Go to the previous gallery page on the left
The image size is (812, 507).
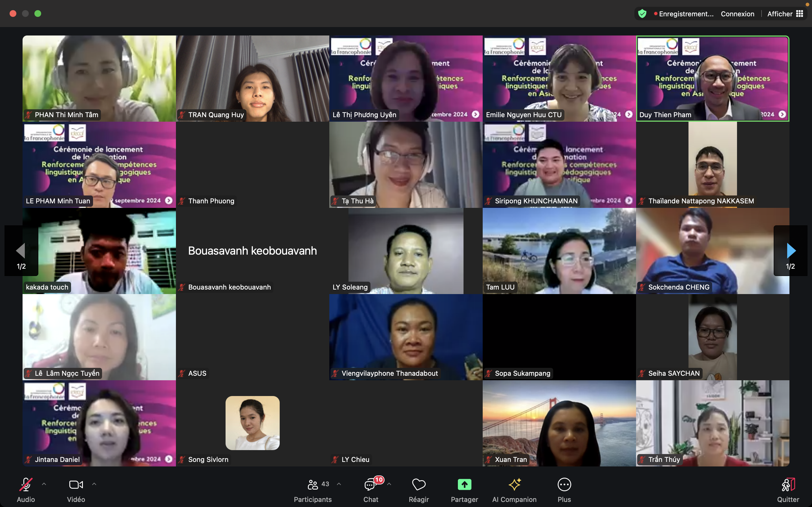click(x=21, y=250)
